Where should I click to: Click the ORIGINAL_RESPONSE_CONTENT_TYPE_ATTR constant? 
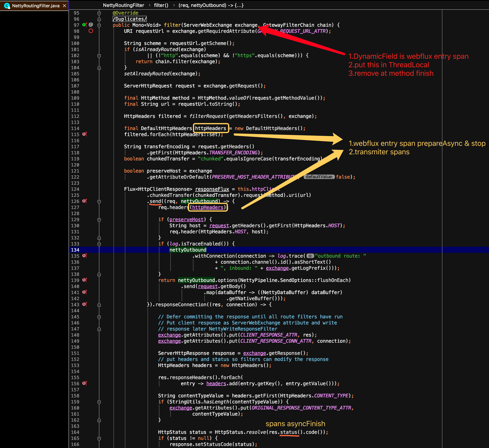[x=301, y=408]
